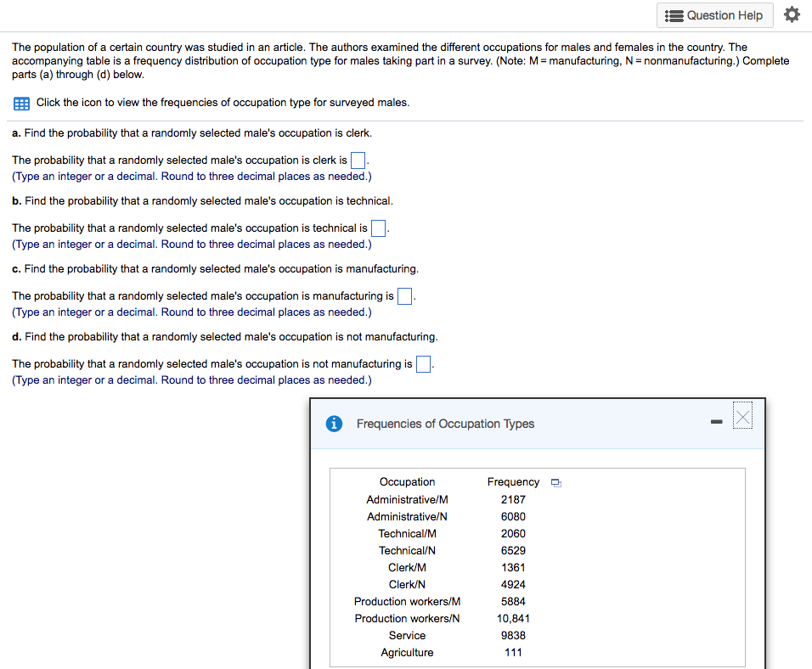Click the copy-table icon beside Frequency header
This screenshot has height=669, width=812.
tap(556, 482)
